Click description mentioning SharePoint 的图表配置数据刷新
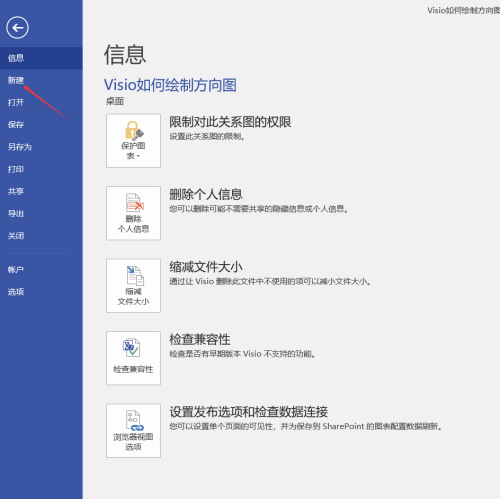Screen dimensions: 500x499 (x=306, y=426)
